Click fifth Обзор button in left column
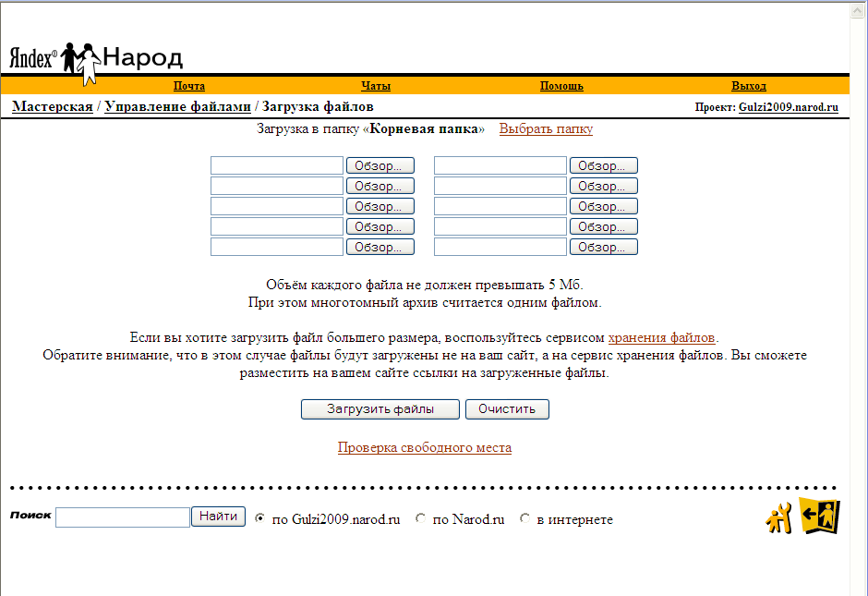The width and height of the screenshot is (868, 596). tap(380, 247)
